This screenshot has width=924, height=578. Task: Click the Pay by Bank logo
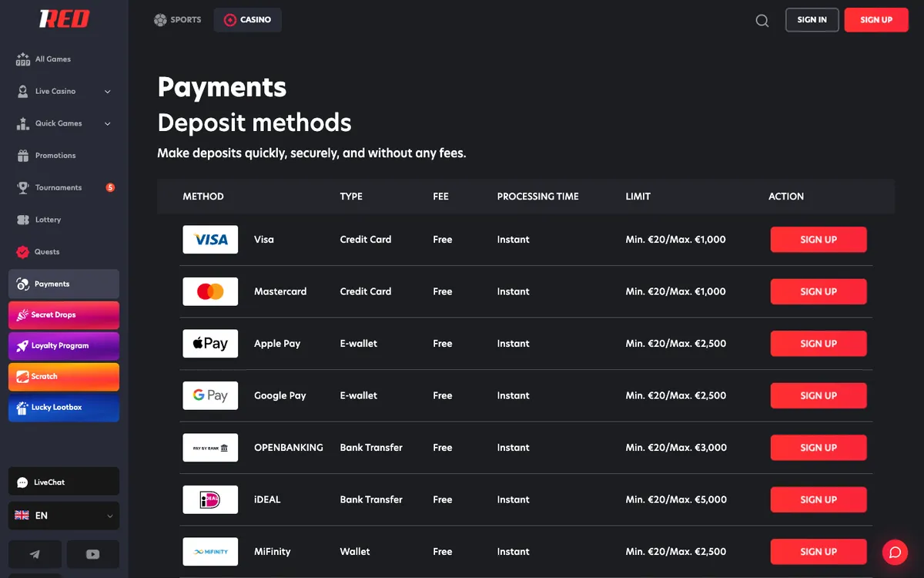[x=210, y=448]
